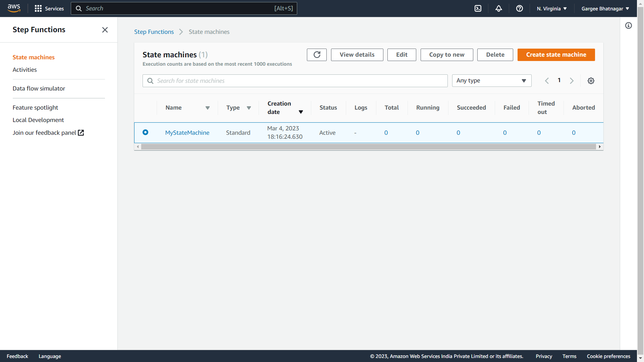Open table preferences gear icon

coord(591,81)
